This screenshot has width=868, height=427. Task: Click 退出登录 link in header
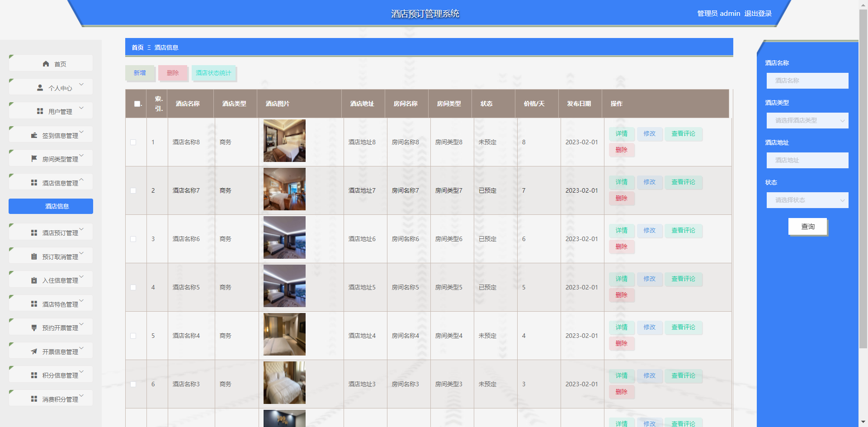pyautogui.click(x=758, y=14)
